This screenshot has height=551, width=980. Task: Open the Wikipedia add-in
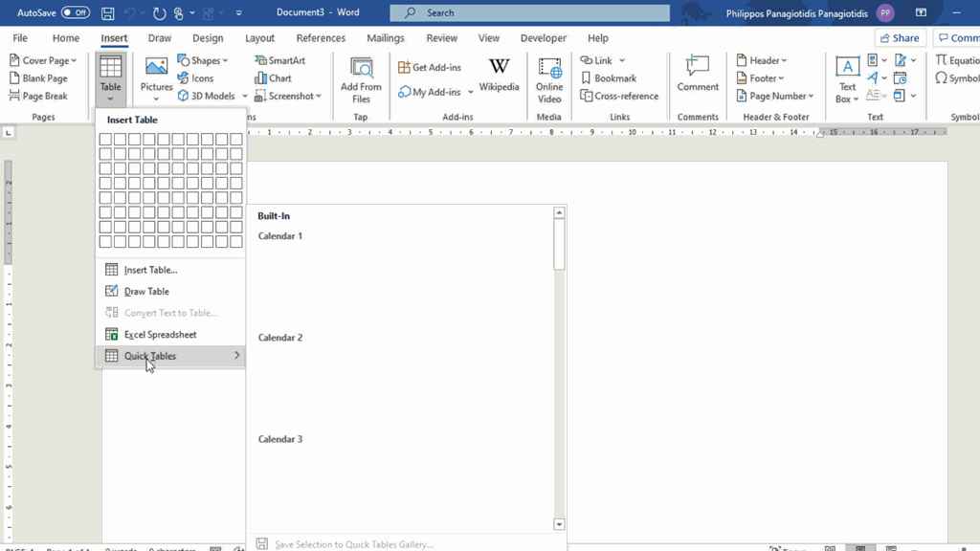[x=499, y=75]
